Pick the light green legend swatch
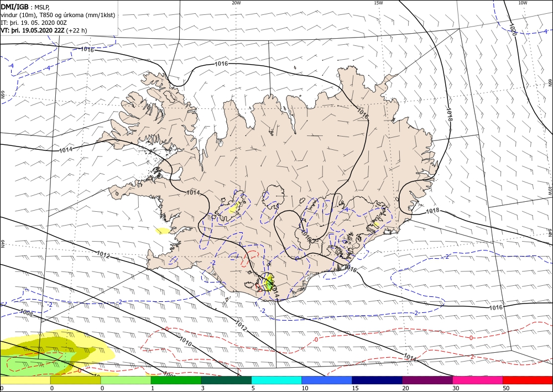 126,380
